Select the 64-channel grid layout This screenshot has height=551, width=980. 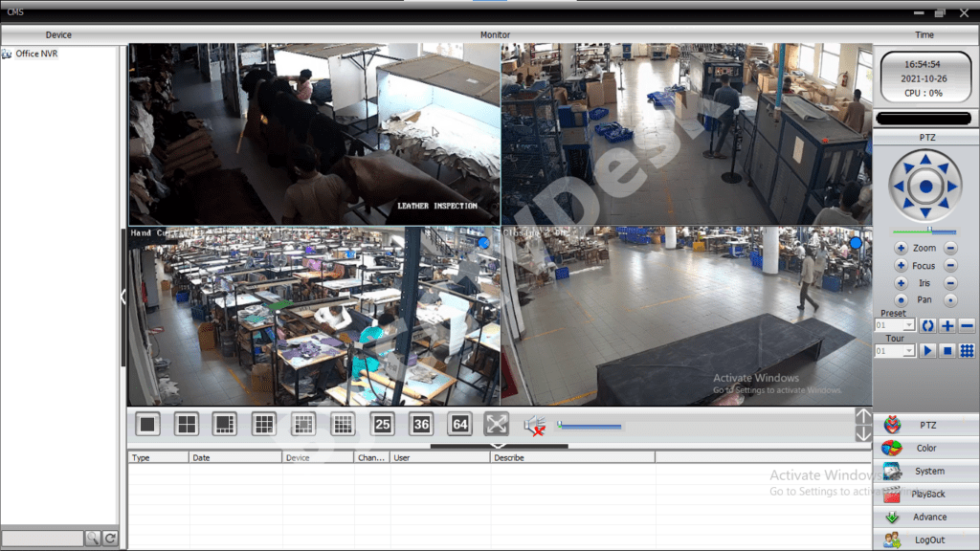(x=459, y=424)
